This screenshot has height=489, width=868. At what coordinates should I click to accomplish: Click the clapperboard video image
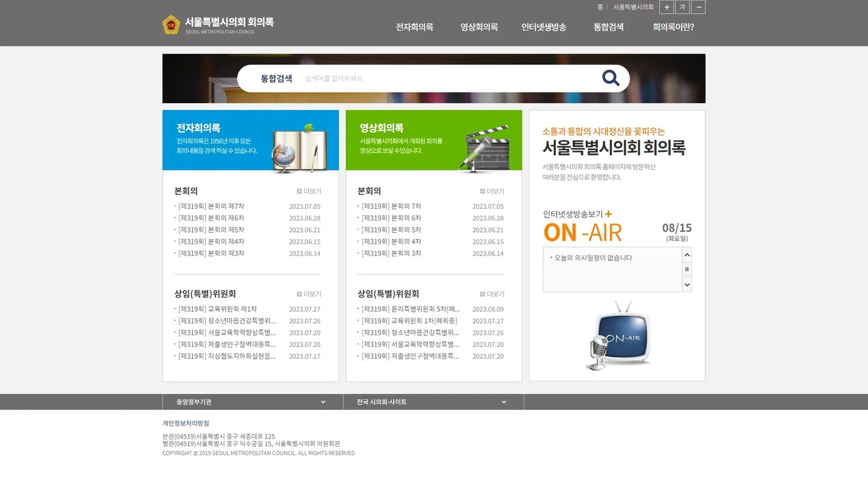pyautogui.click(x=483, y=148)
